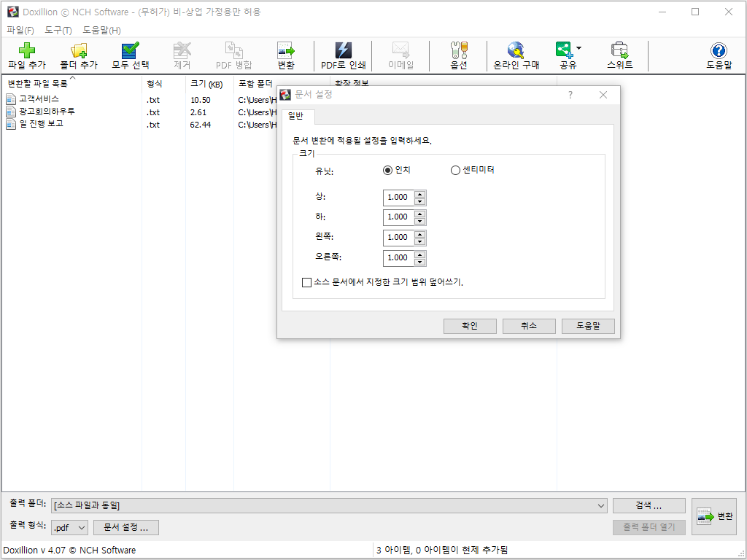Click the 검색 ... browse button

(649, 506)
